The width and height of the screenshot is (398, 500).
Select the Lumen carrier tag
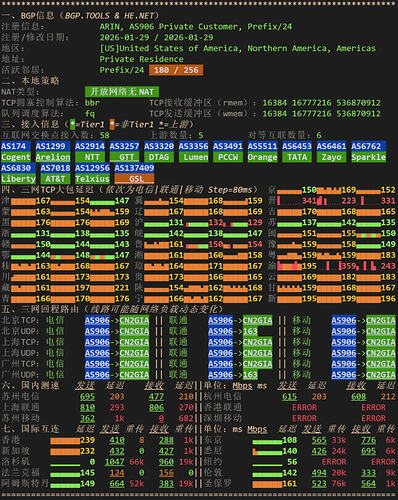coord(195,157)
